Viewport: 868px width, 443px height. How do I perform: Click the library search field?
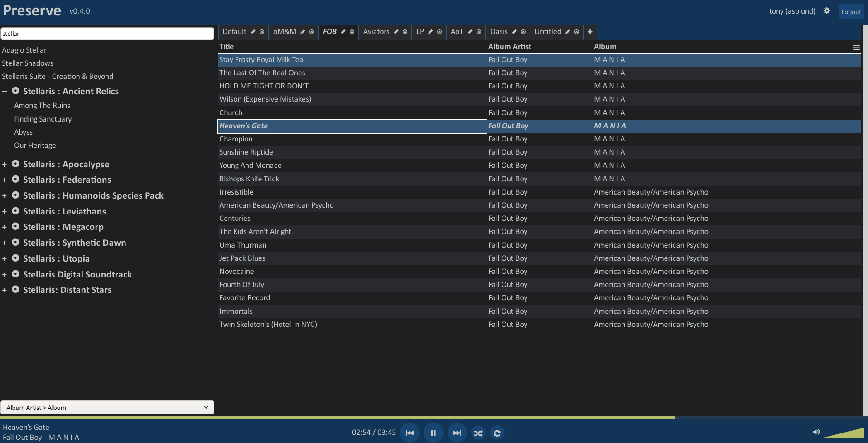[107, 34]
